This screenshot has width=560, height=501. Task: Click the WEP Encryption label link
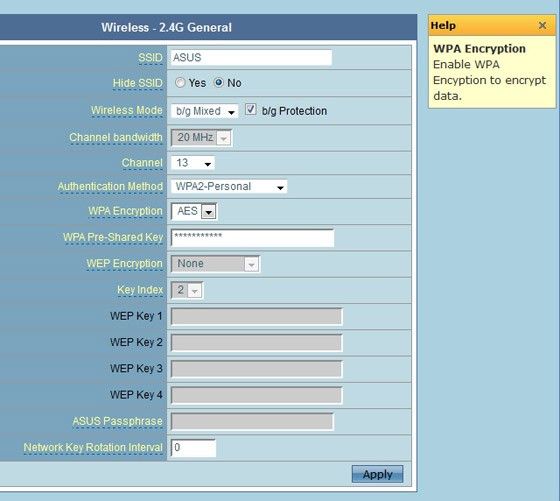pos(125,264)
